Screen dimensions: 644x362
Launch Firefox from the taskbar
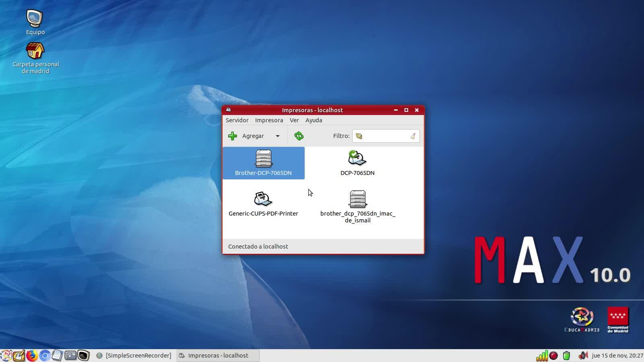pos(32,356)
